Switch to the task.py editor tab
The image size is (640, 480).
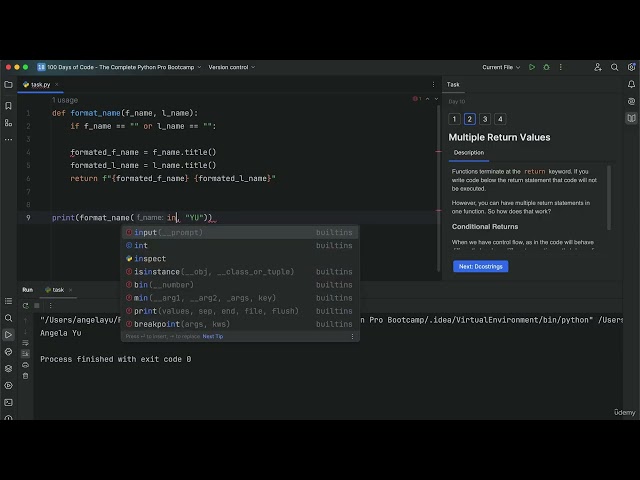point(40,84)
